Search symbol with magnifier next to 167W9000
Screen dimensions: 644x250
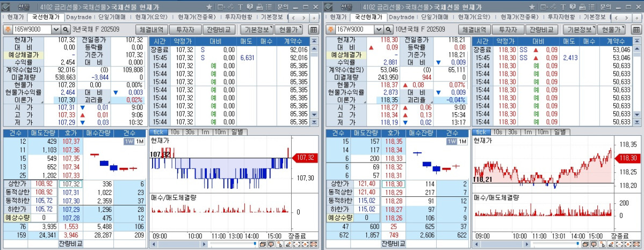(388, 30)
